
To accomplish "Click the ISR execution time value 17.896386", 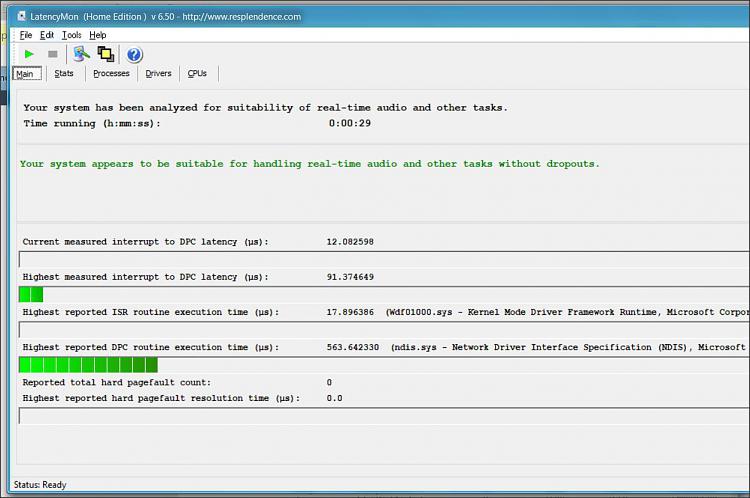I will (350, 312).
